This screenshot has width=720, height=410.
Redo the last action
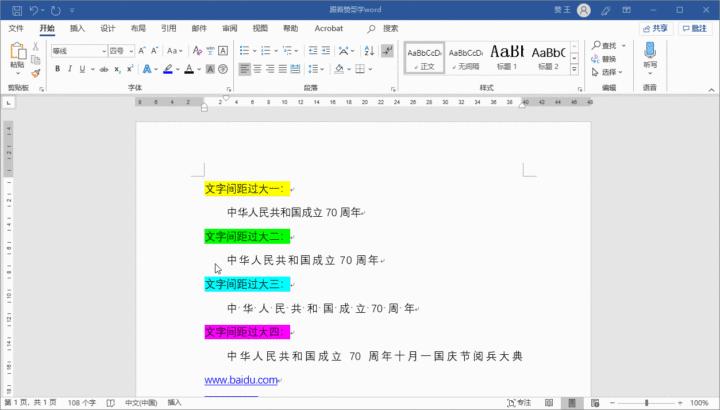coord(56,10)
